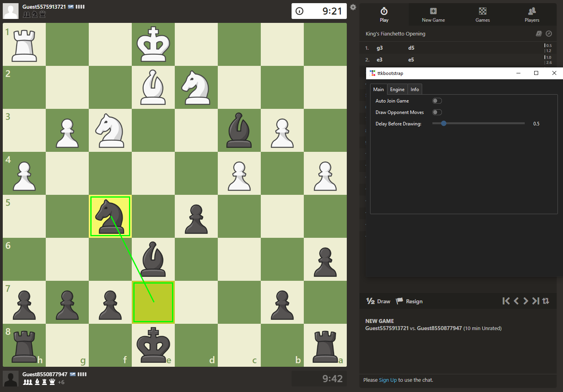Click the Sign Up link
The width and height of the screenshot is (563, 392).
387,380
